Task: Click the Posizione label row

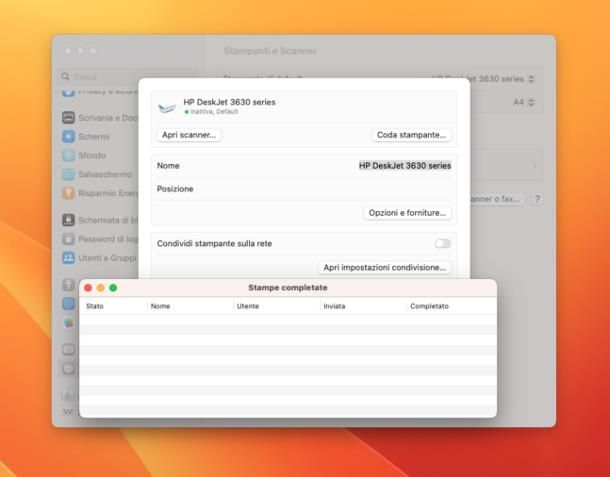Action: click(x=304, y=189)
